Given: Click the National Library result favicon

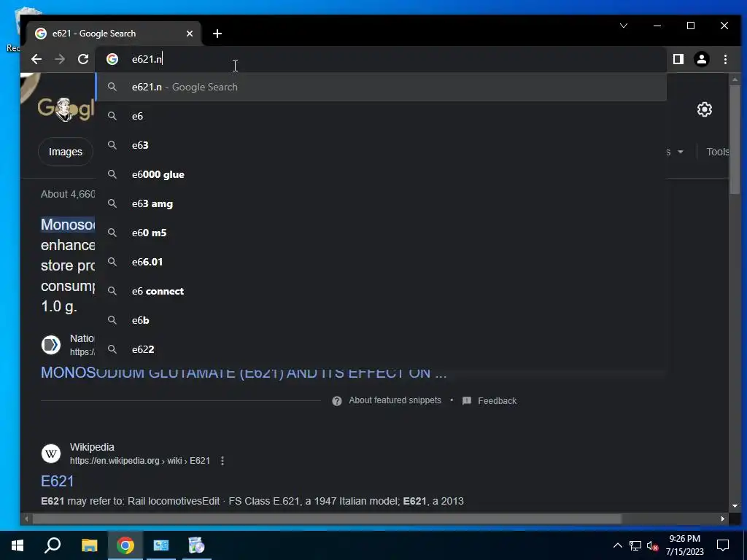Looking at the screenshot, I should pyautogui.click(x=51, y=345).
